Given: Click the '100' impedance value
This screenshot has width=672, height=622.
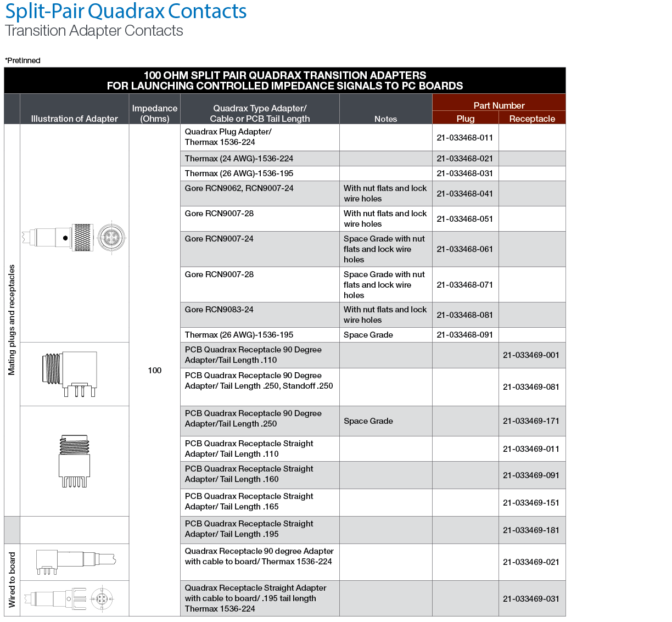Looking at the screenshot, I should pos(155,371).
